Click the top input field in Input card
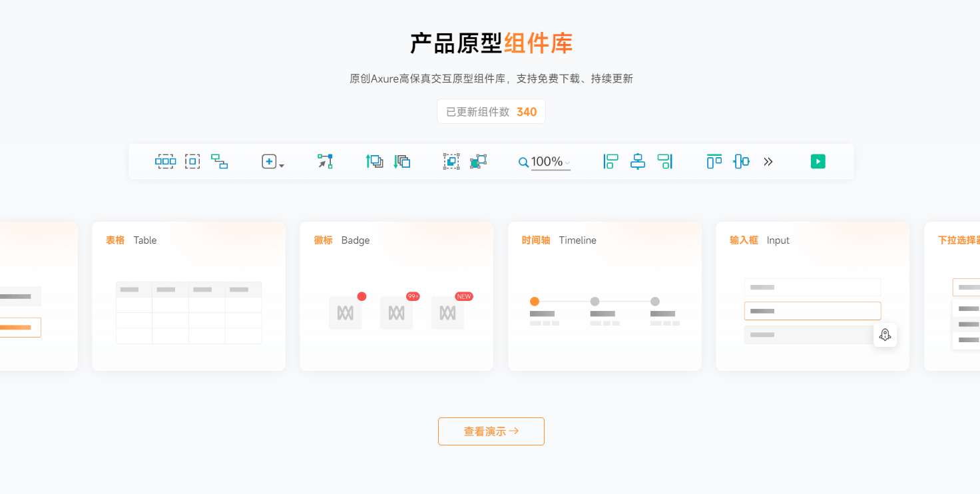980x494 pixels. point(812,288)
